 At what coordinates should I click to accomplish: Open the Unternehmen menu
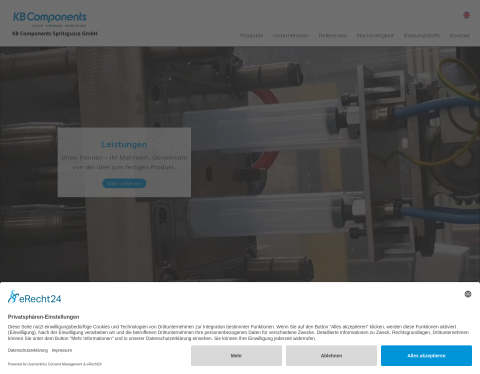[x=291, y=35]
